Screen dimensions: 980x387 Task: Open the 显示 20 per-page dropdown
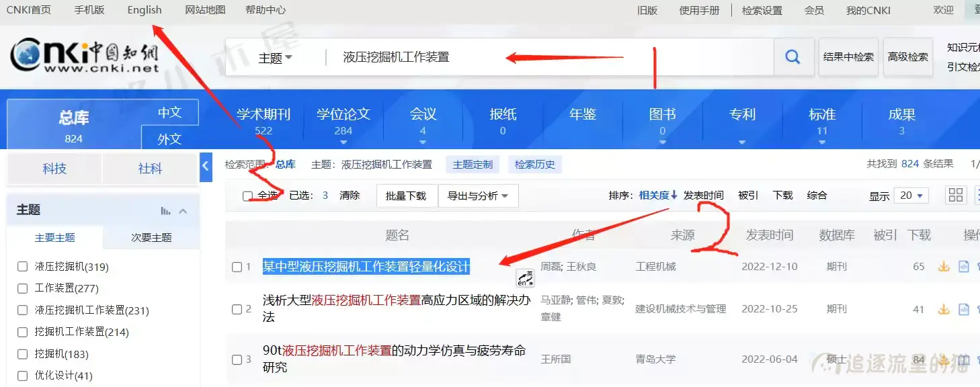point(911,195)
